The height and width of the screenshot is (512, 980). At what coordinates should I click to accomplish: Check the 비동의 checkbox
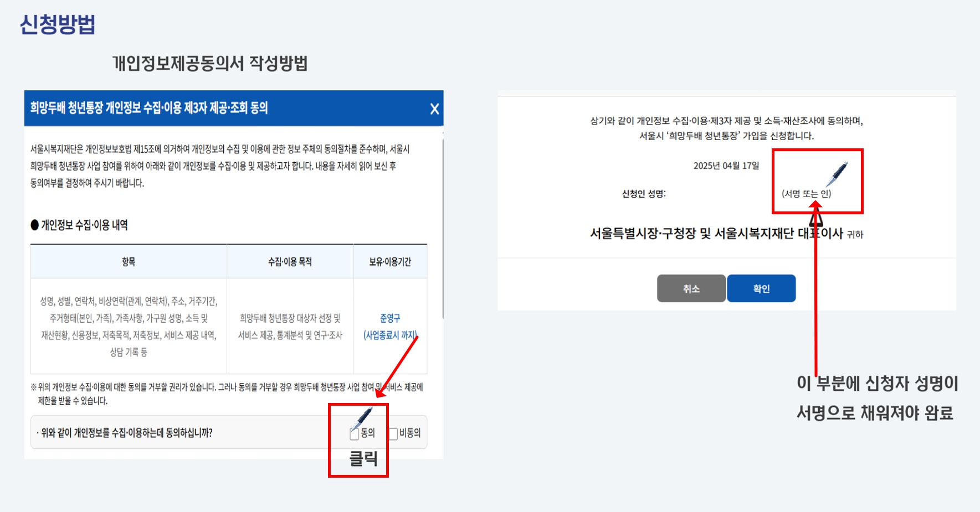click(x=394, y=433)
